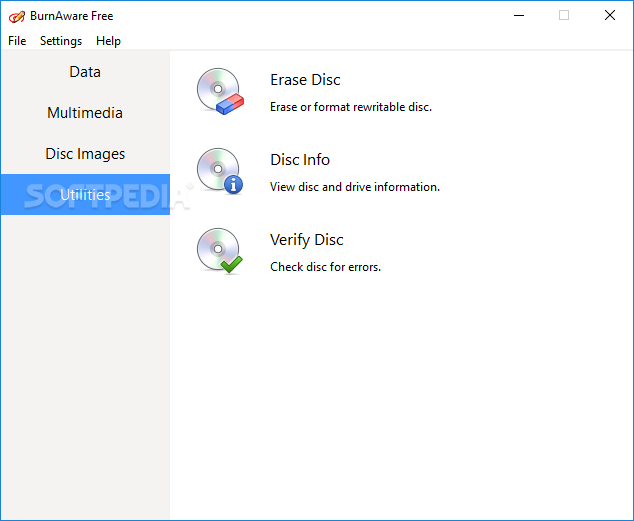Viewport: 634px width, 521px height.
Task: Open the Help menu
Action: click(108, 41)
